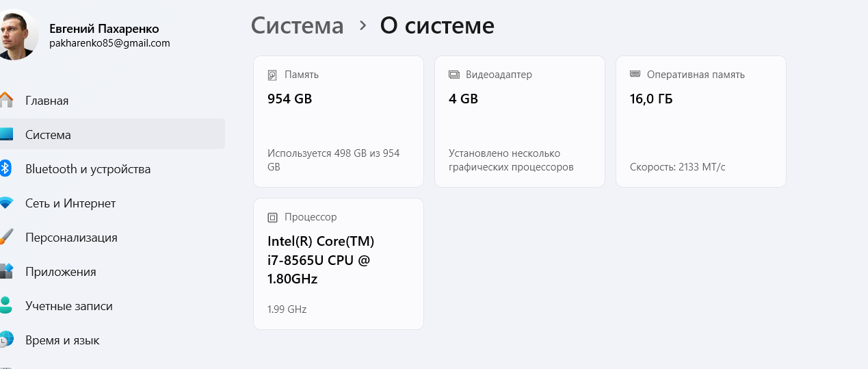Image resolution: width=868 pixels, height=369 pixels.
Task: Select the Учетные записи menu item
Action: [68, 306]
